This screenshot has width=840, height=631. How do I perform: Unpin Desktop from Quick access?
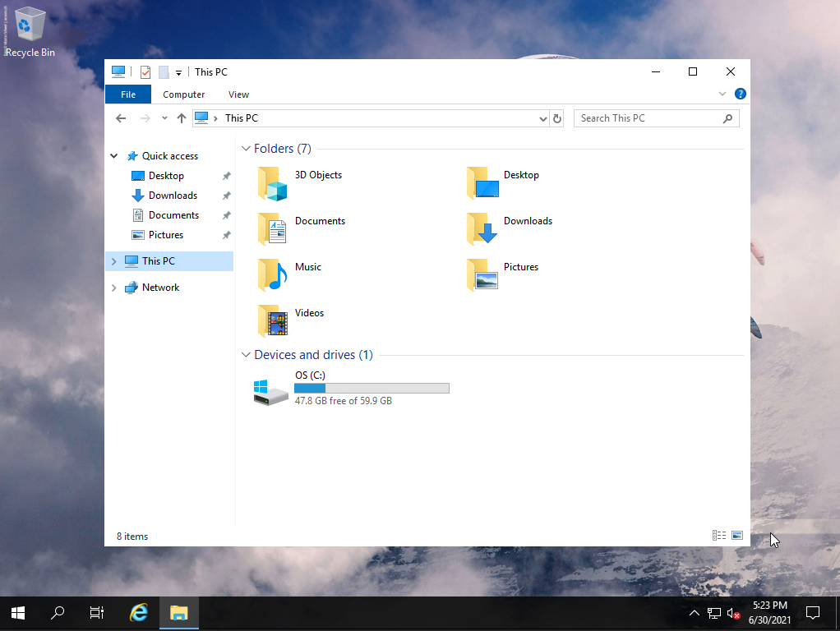227,176
